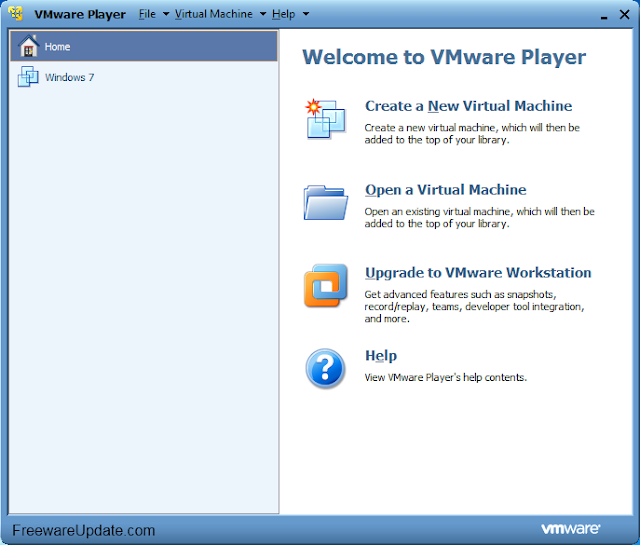This screenshot has width=640, height=545.
Task: Click the Windows 7 virtual machine icon
Action: (x=28, y=76)
